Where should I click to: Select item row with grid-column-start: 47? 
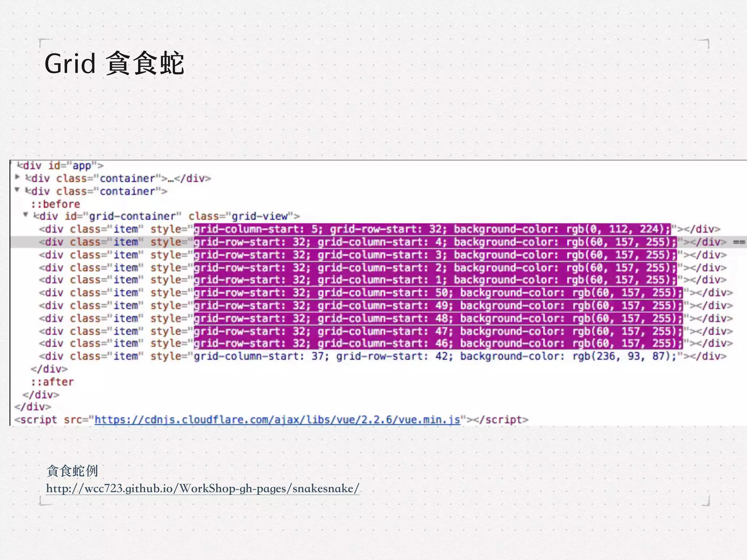[x=386, y=331]
